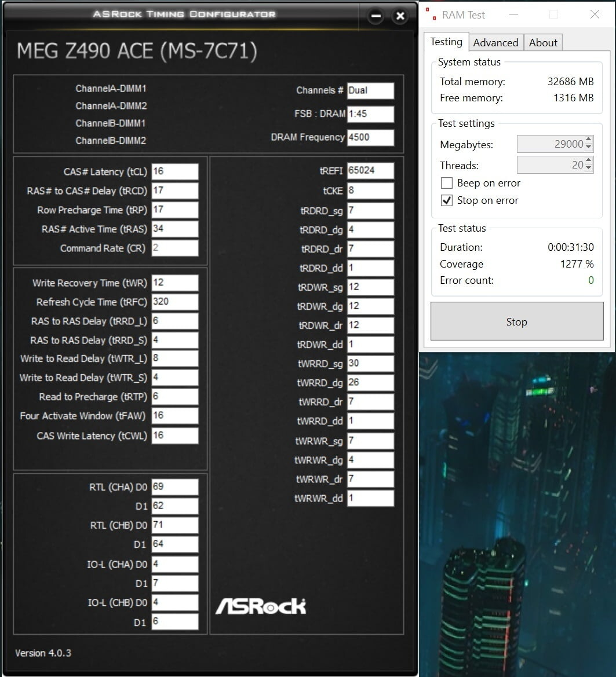The height and width of the screenshot is (677, 616).
Task: Click the Command Rate (CR) field
Action: (x=175, y=248)
